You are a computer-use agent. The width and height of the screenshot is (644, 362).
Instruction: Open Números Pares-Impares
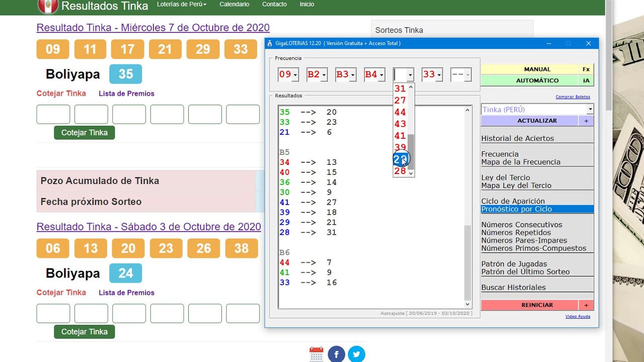[524, 240]
